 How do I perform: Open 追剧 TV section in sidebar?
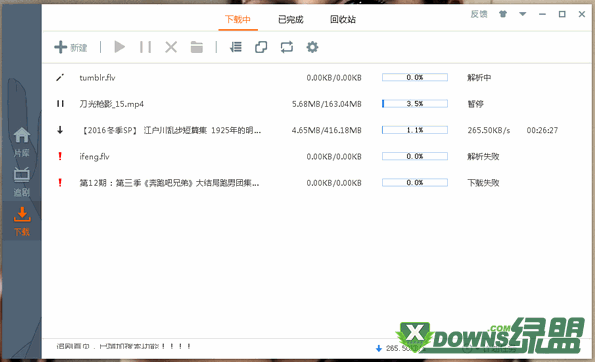tap(22, 182)
